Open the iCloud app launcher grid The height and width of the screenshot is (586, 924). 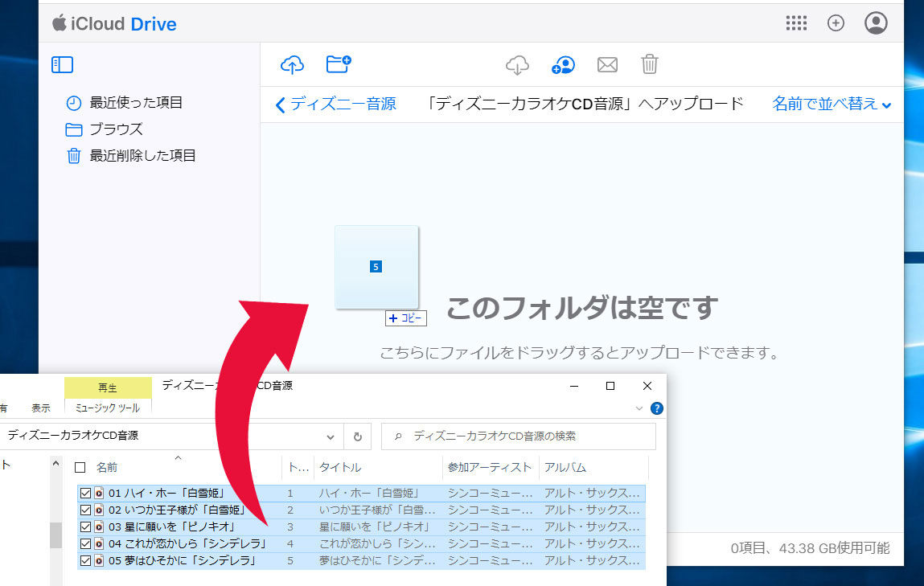(796, 23)
